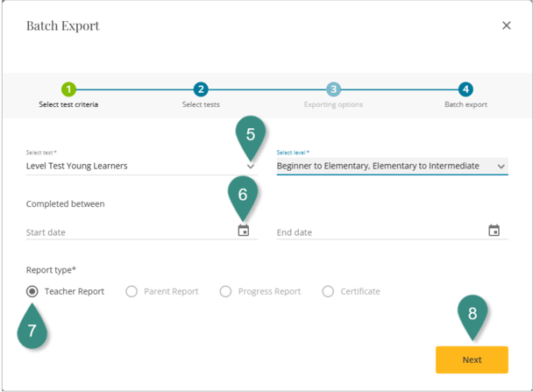Click into the End date field
The image size is (533, 392).
[377, 232]
